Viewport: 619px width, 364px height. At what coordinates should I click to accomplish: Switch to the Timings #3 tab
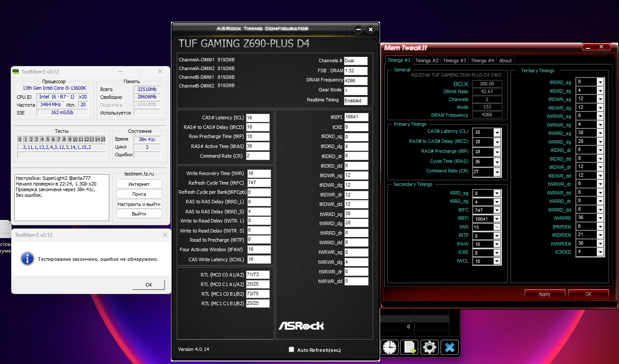(454, 61)
